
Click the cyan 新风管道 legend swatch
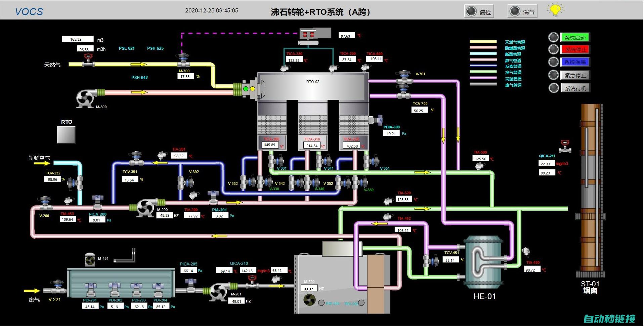[483, 54]
